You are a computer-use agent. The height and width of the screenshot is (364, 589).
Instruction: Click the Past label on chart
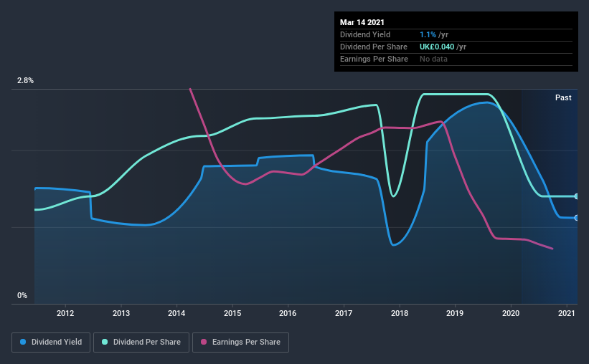coord(563,97)
